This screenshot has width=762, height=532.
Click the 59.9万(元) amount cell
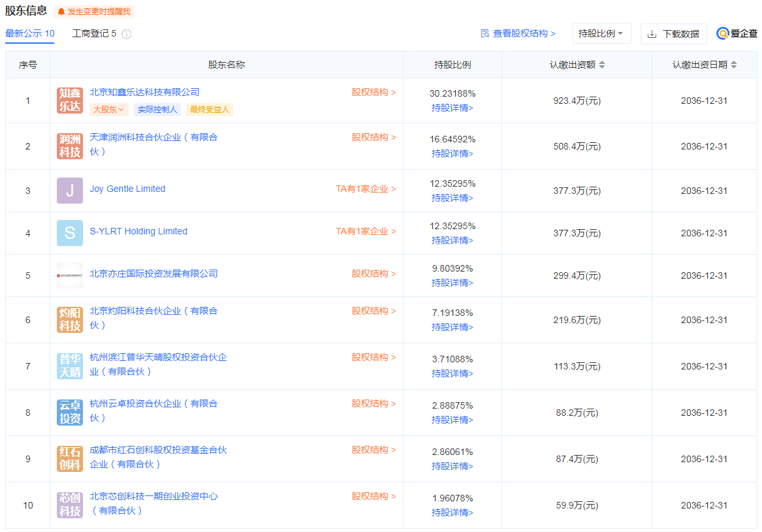coord(577,505)
